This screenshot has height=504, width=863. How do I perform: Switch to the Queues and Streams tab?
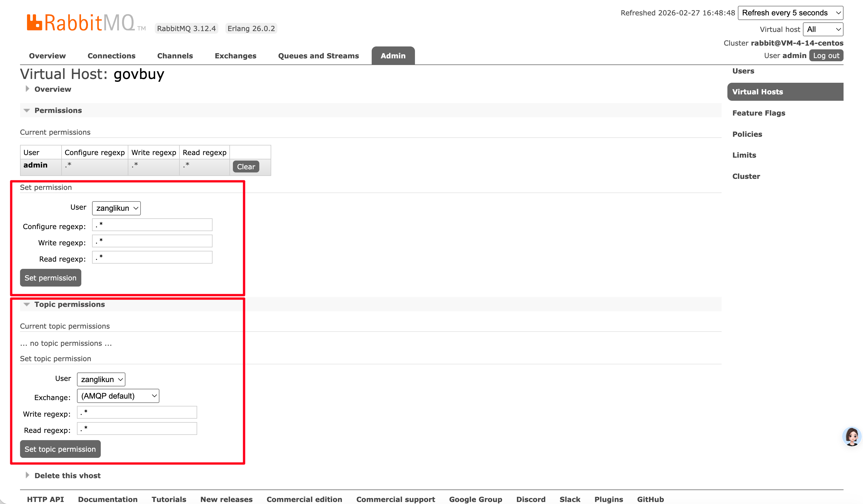coord(318,56)
